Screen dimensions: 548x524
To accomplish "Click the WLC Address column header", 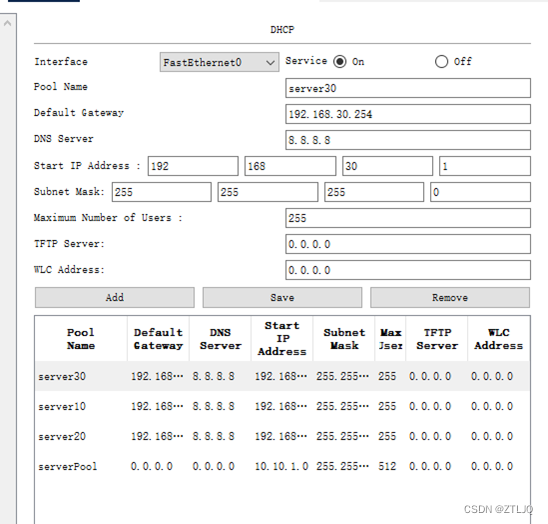I will coord(499,339).
